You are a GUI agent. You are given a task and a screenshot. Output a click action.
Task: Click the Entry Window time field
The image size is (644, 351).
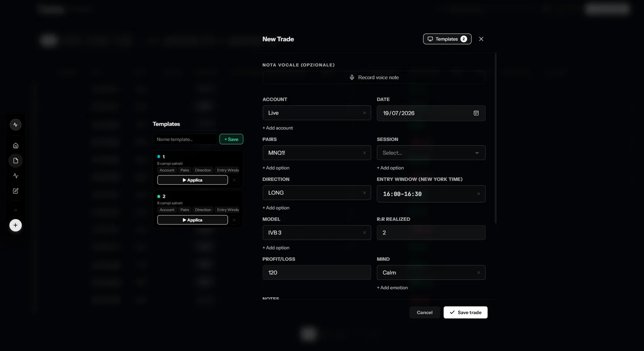431,194
